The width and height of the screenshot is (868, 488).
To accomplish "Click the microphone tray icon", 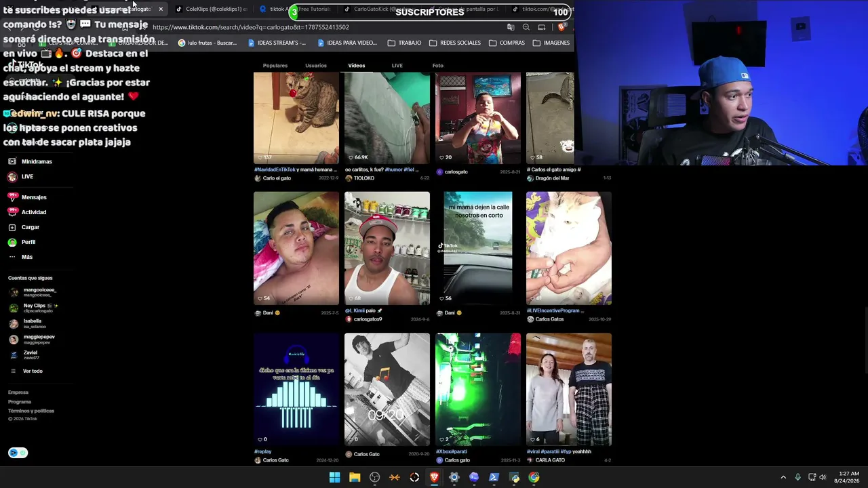I will click(x=797, y=477).
